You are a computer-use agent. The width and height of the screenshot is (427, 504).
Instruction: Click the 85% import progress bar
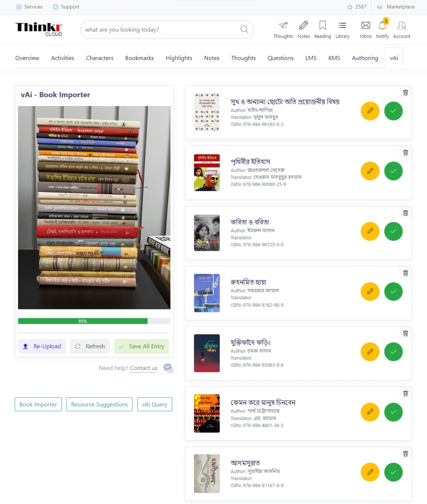(94, 321)
